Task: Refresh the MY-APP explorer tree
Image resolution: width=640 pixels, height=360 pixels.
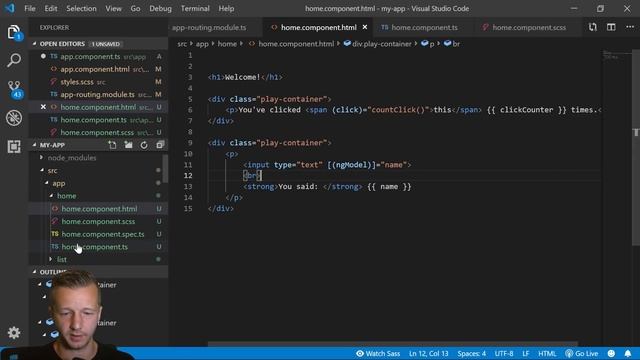Action: point(144,145)
